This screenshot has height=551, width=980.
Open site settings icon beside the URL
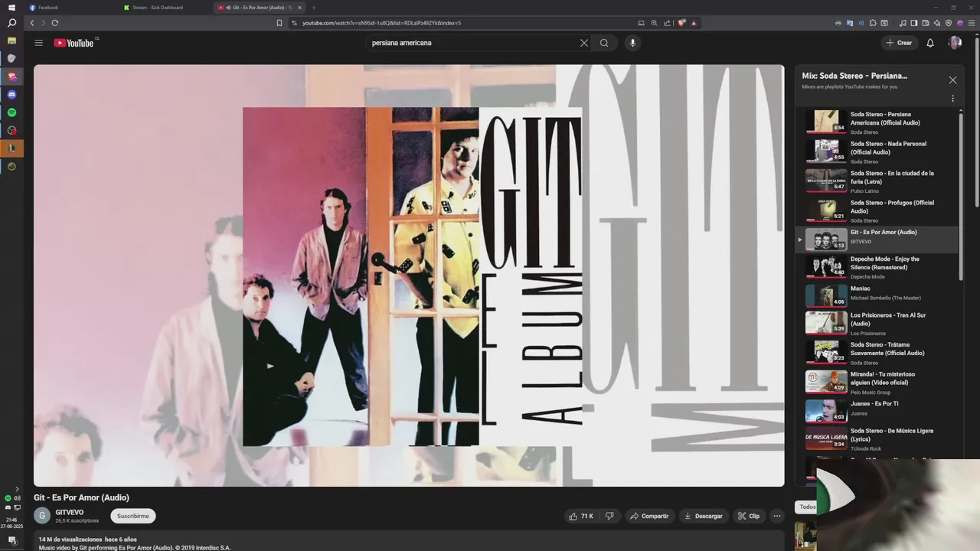(x=294, y=23)
